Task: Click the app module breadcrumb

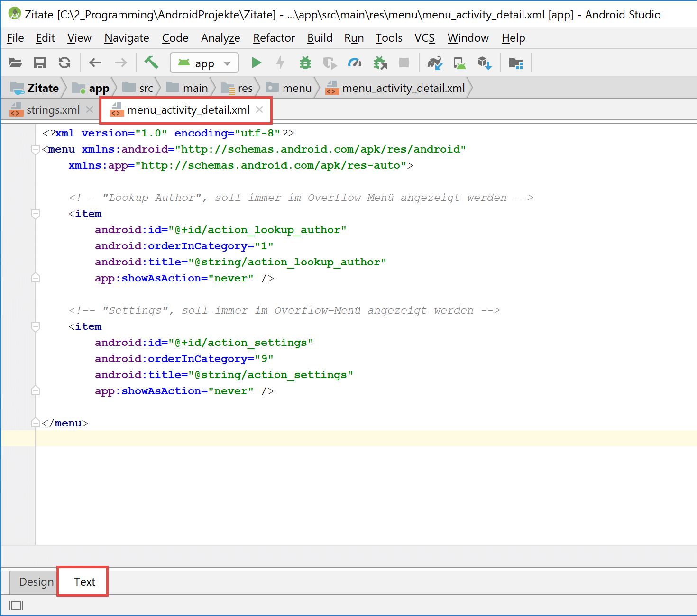Action: (91, 88)
